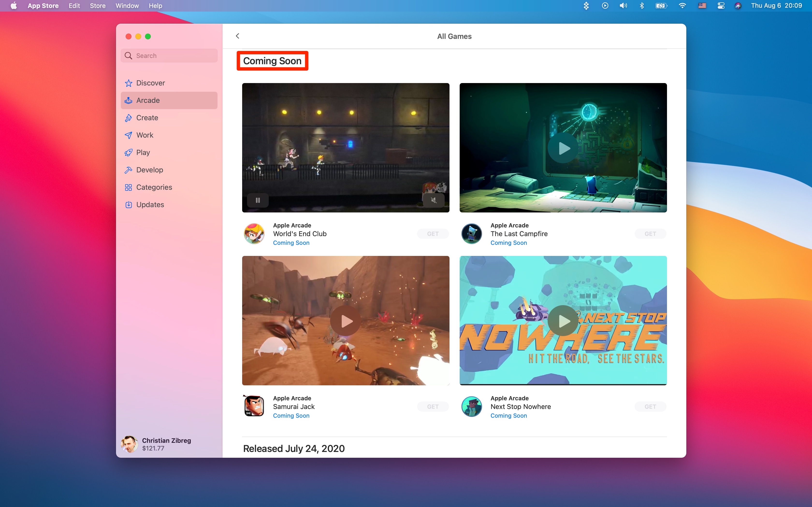Select the Arcade joystick icon
Screen dimensions: 812x507
(x=129, y=100)
